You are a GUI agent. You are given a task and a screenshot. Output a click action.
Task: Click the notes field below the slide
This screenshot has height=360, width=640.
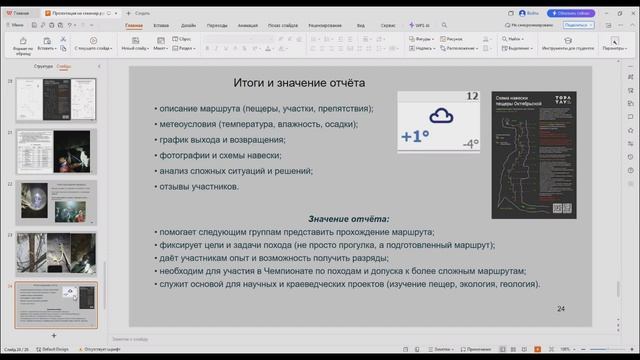pos(363,339)
